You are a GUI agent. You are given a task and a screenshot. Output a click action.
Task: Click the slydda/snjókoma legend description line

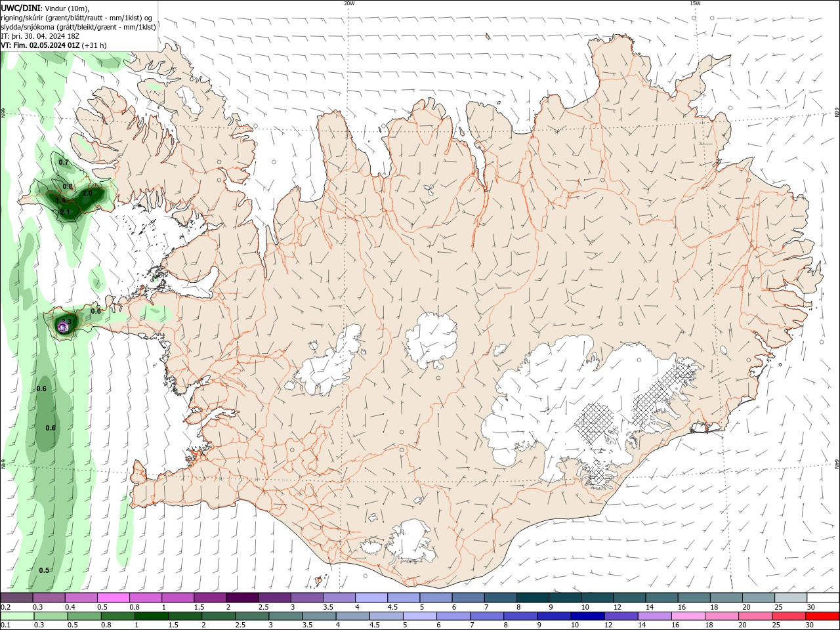pos(78,27)
